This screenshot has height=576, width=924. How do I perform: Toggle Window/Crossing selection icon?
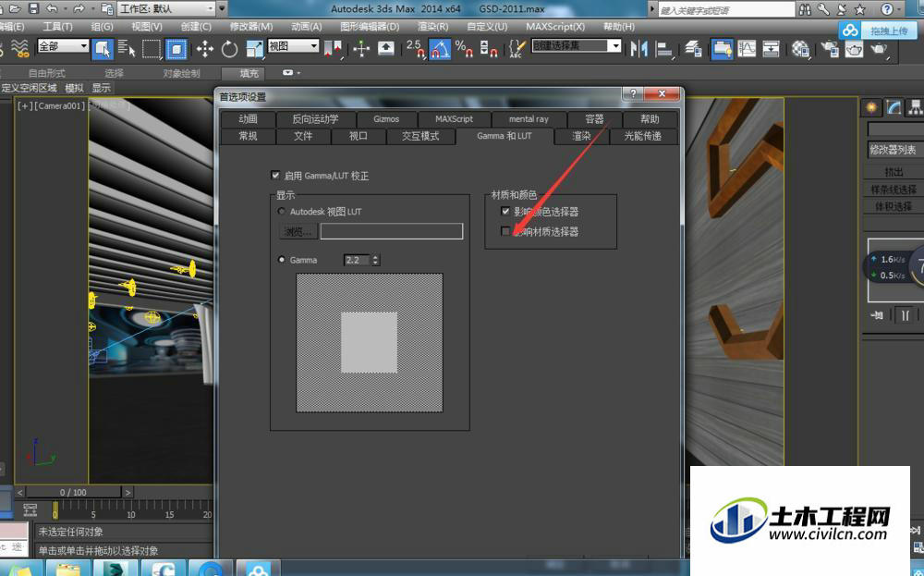click(x=176, y=49)
